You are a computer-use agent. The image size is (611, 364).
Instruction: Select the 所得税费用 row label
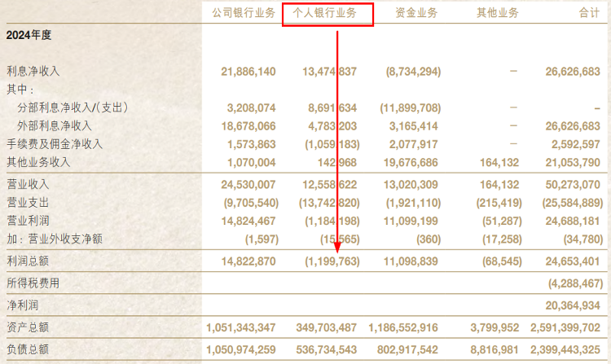pos(33,283)
